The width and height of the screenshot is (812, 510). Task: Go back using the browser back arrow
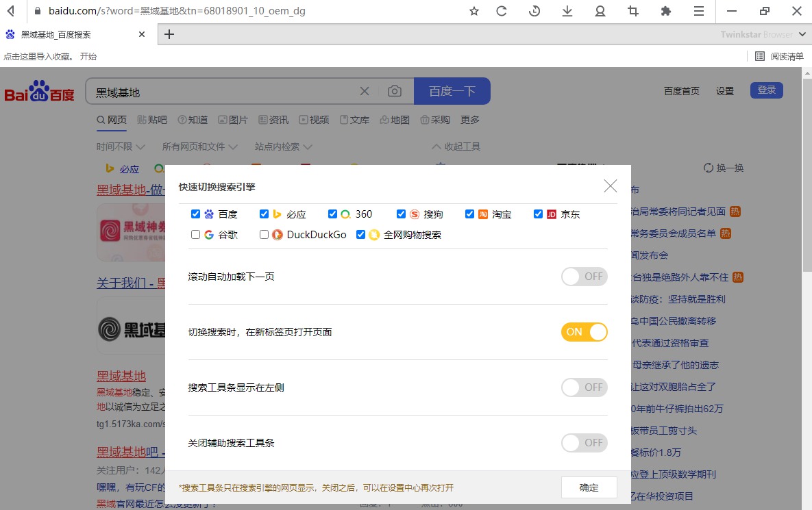coord(11,11)
